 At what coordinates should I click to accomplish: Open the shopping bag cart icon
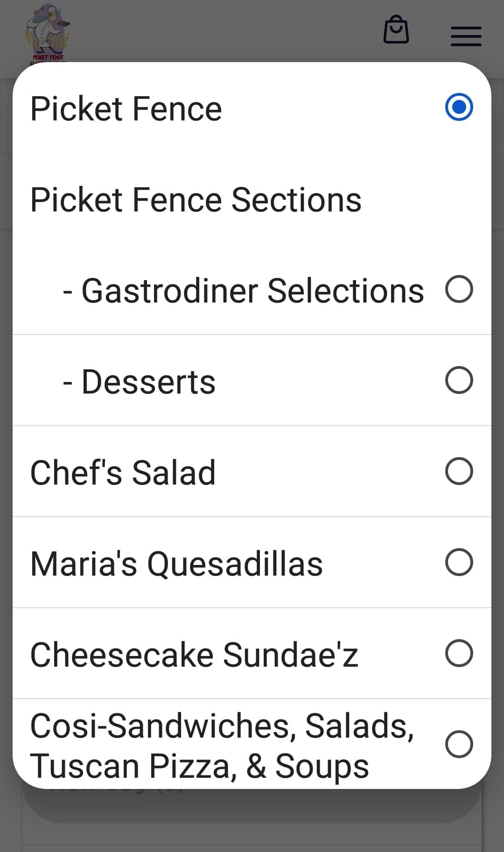[396, 30]
